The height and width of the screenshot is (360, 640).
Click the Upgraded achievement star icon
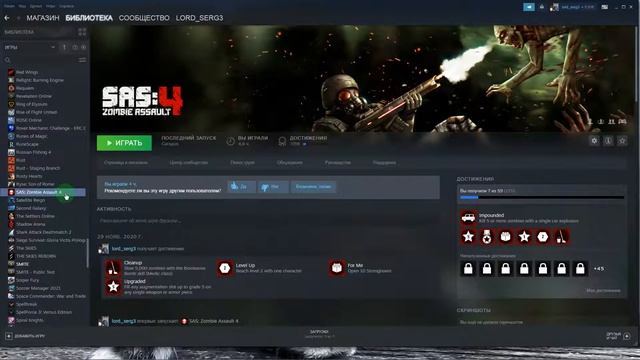coord(113,287)
